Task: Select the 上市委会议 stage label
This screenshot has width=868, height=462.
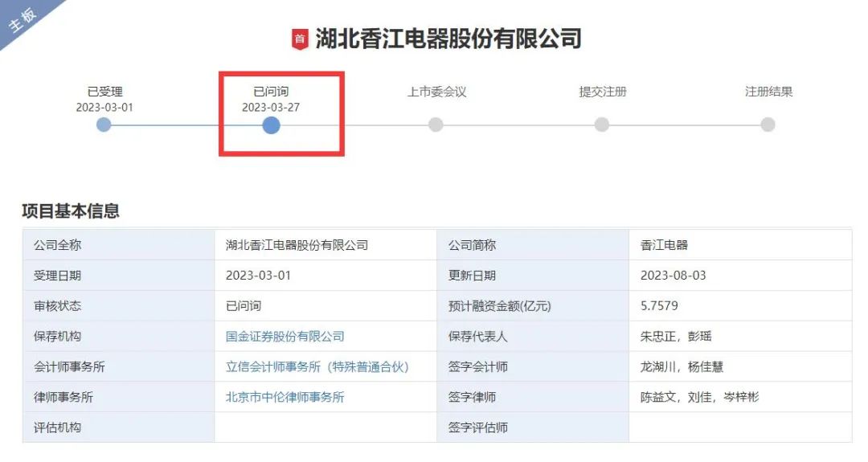Action: (x=436, y=92)
